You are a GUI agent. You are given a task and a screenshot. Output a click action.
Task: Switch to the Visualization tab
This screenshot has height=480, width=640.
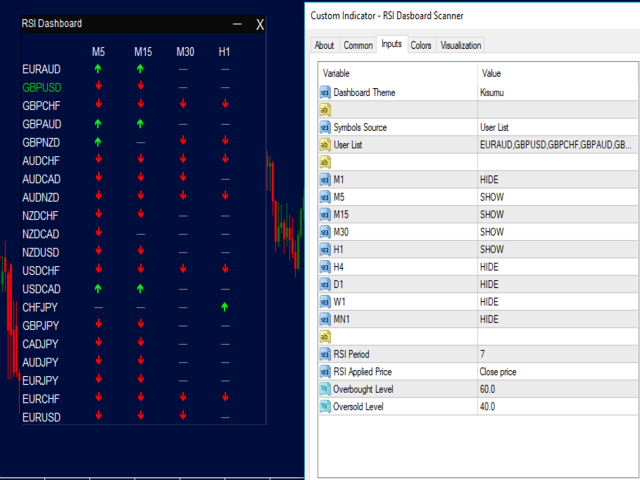click(x=461, y=45)
